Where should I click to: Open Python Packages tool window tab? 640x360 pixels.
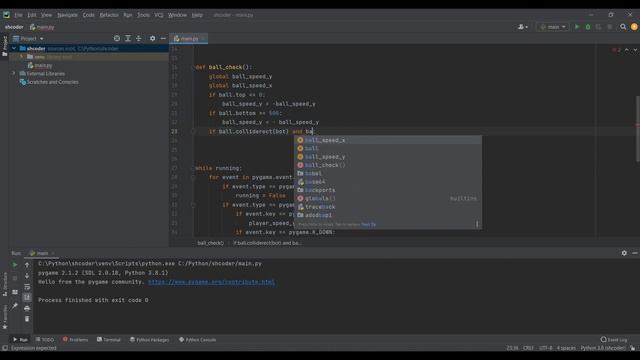click(x=149, y=340)
